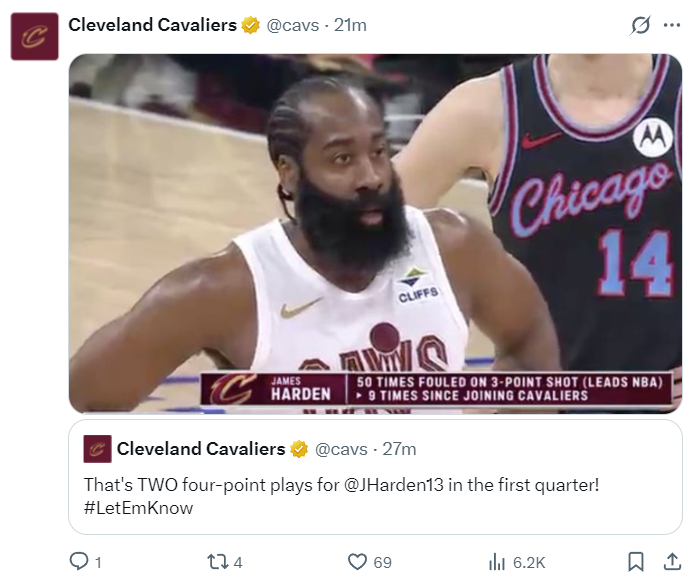Click the reply comment icon
The image size is (700, 585).
[x=79, y=562]
